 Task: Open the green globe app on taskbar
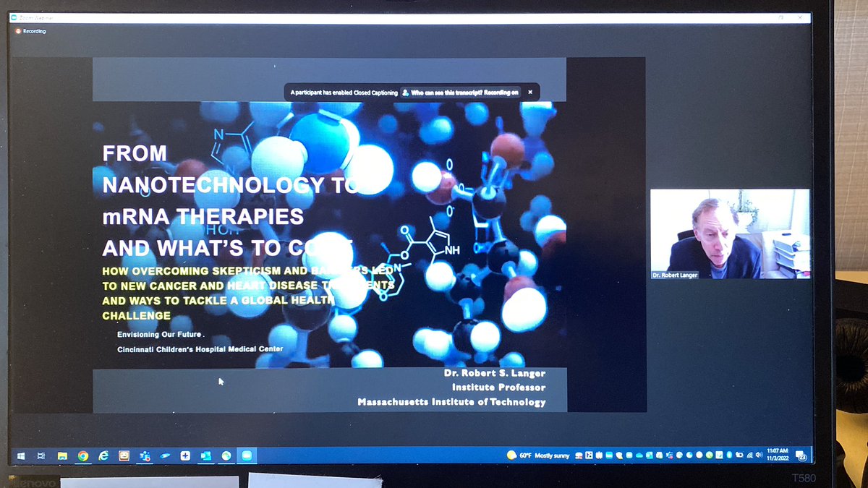226,455
